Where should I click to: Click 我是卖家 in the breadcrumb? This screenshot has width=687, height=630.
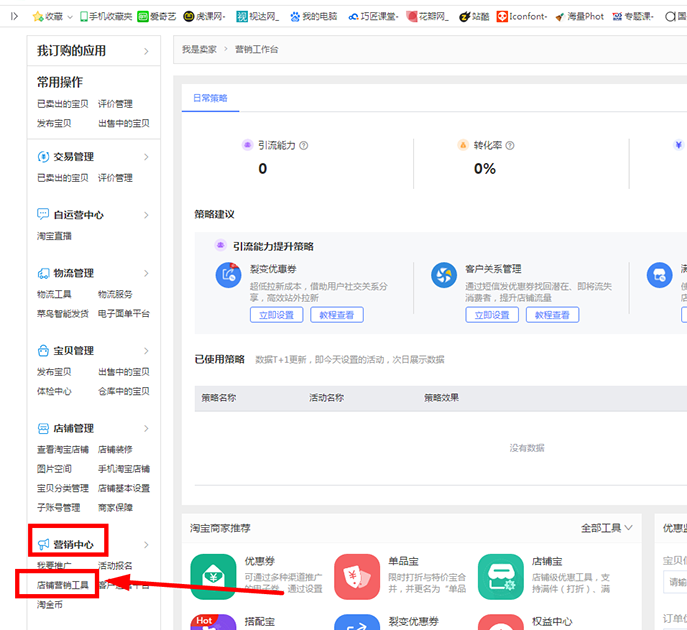coord(199,49)
